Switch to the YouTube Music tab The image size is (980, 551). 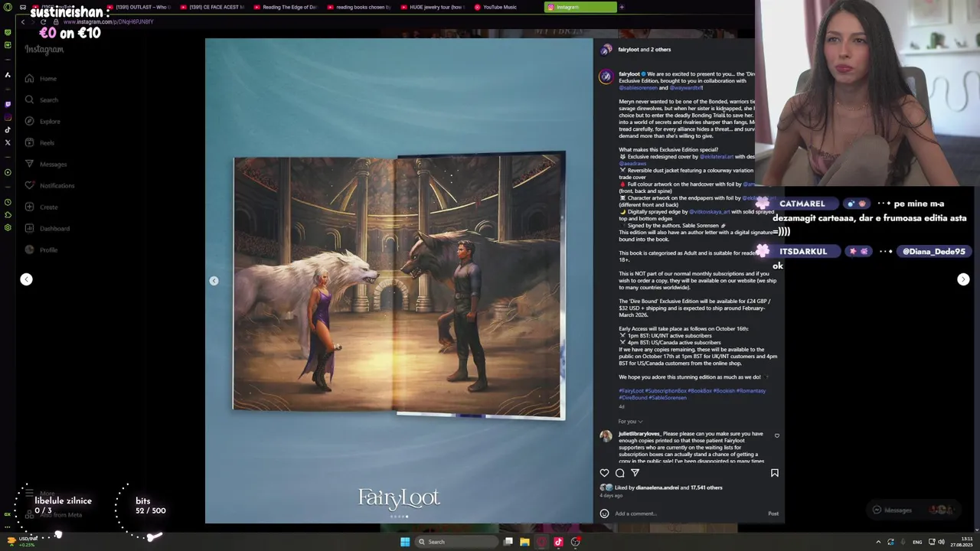pos(505,7)
